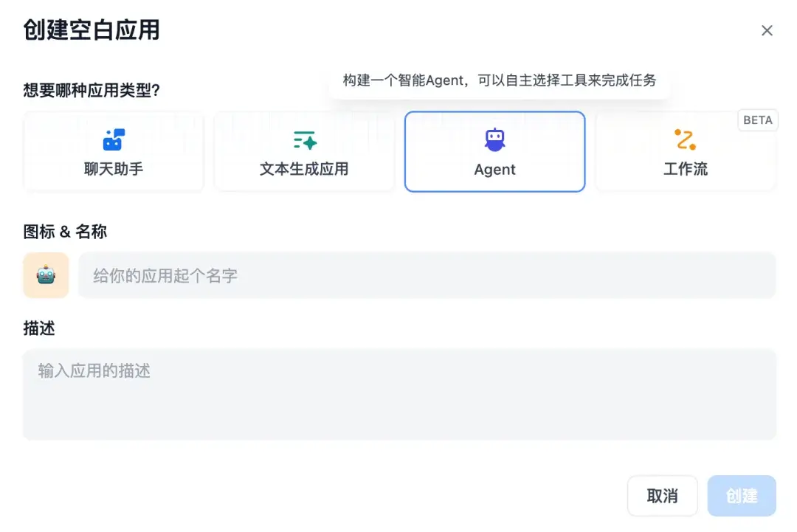This screenshot has width=797, height=532.
Task: Dismiss the dialog with the X icon
Action: pyautogui.click(x=767, y=30)
